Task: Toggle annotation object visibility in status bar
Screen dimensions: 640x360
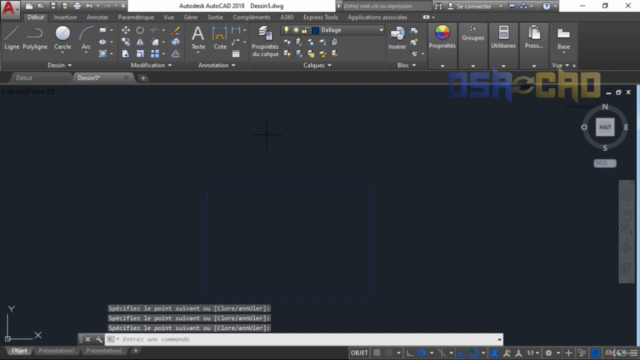Action: [x=495, y=353]
